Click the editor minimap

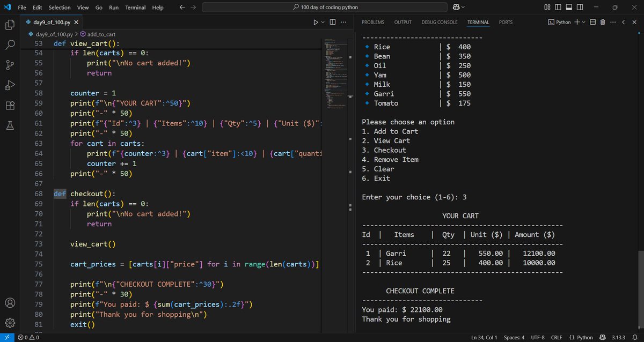[x=337, y=75]
